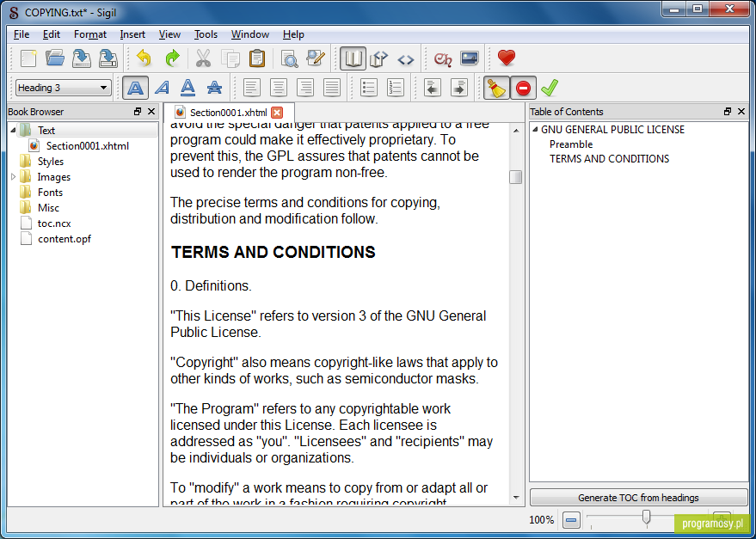
Task: Copy the selection using the toolbar icon
Action: [230, 58]
